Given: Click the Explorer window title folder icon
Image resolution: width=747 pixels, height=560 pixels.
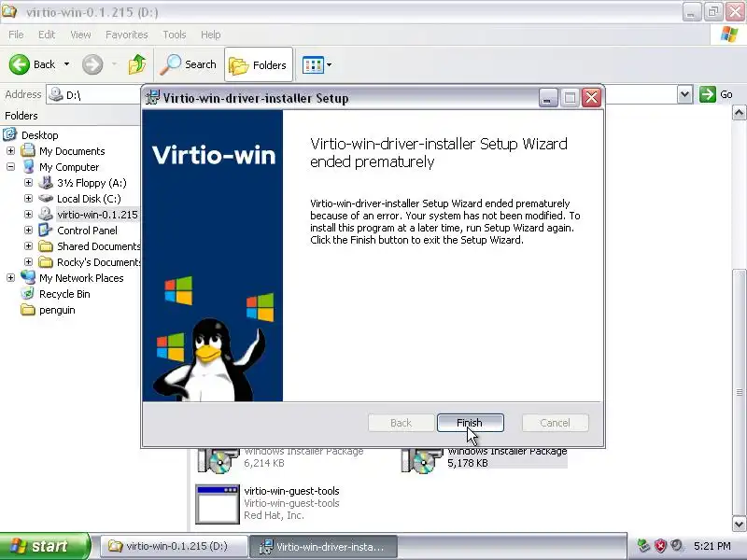Looking at the screenshot, I should pos(9,11).
